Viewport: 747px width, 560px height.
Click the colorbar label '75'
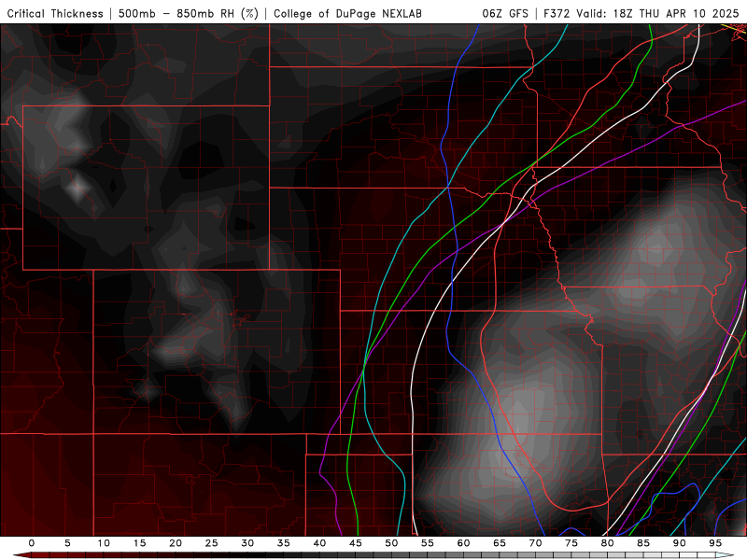pos(571,543)
